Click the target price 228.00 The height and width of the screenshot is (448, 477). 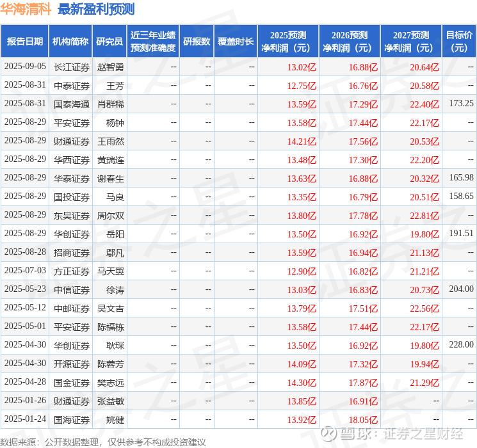(x=462, y=344)
